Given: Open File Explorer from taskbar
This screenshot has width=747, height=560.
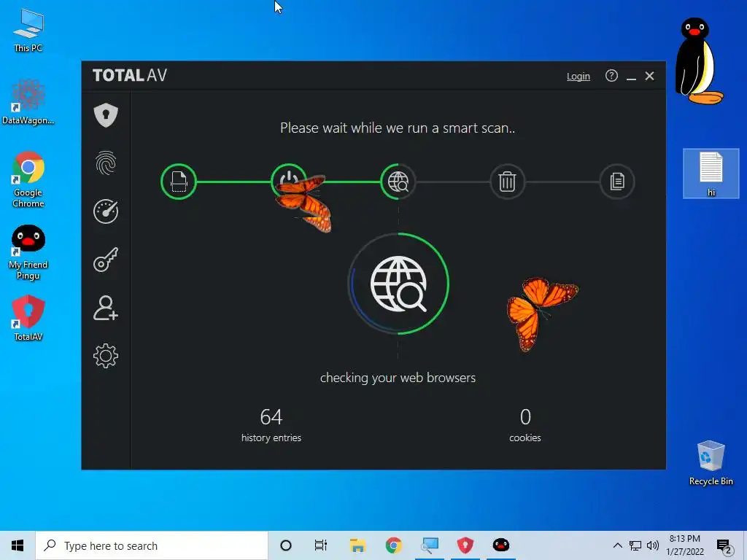Looking at the screenshot, I should pos(357,545).
